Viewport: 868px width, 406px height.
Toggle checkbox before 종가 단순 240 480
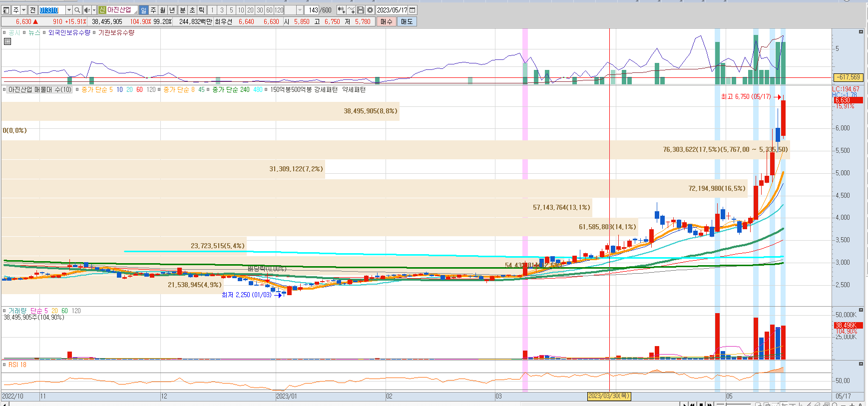[x=208, y=89]
